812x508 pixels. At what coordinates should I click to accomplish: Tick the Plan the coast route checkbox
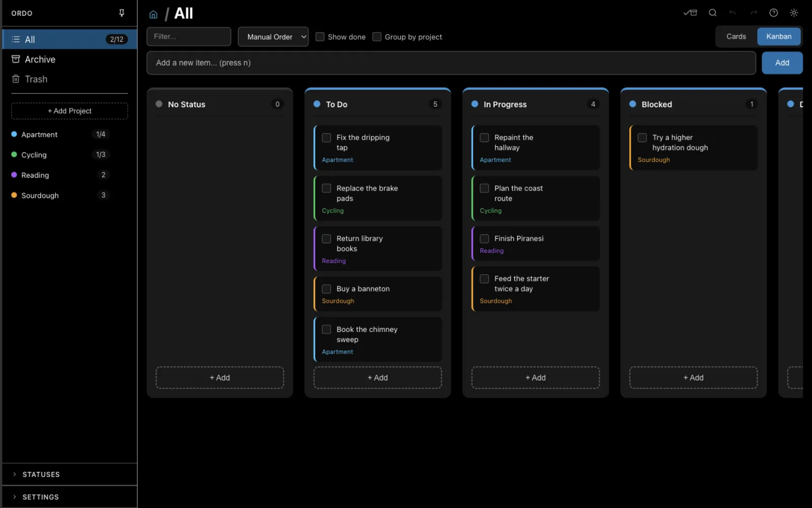coord(484,188)
